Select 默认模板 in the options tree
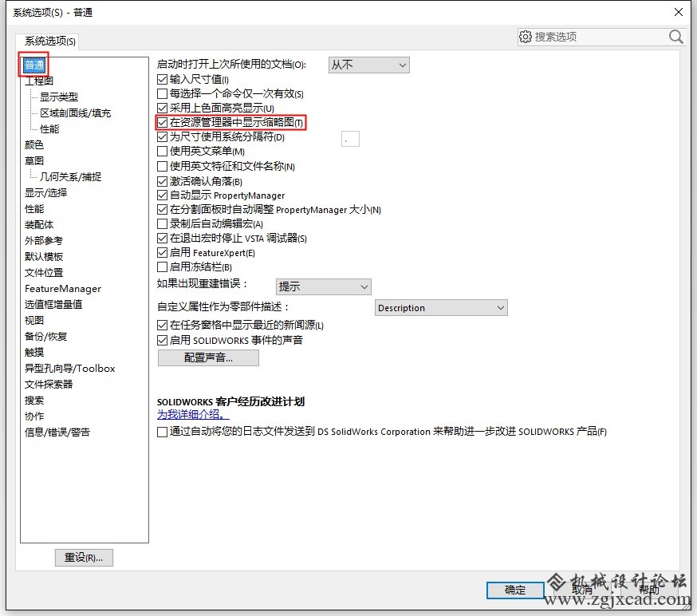This screenshot has height=616, width=697. [x=44, y=257]
